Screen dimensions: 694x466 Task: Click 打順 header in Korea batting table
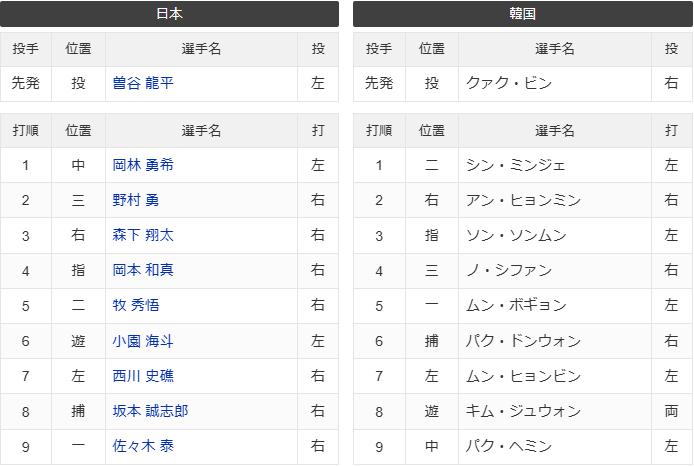[379, 131]
